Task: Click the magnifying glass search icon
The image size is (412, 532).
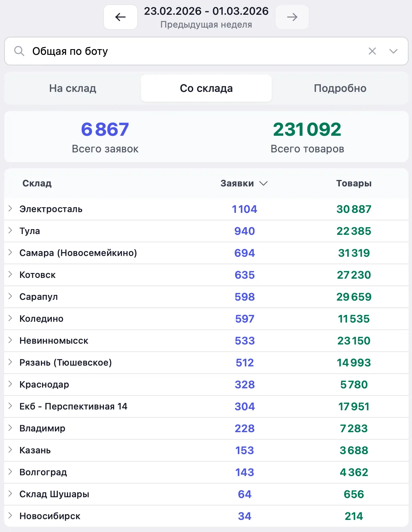Action: pyautogui.click(x=19, y=51)
